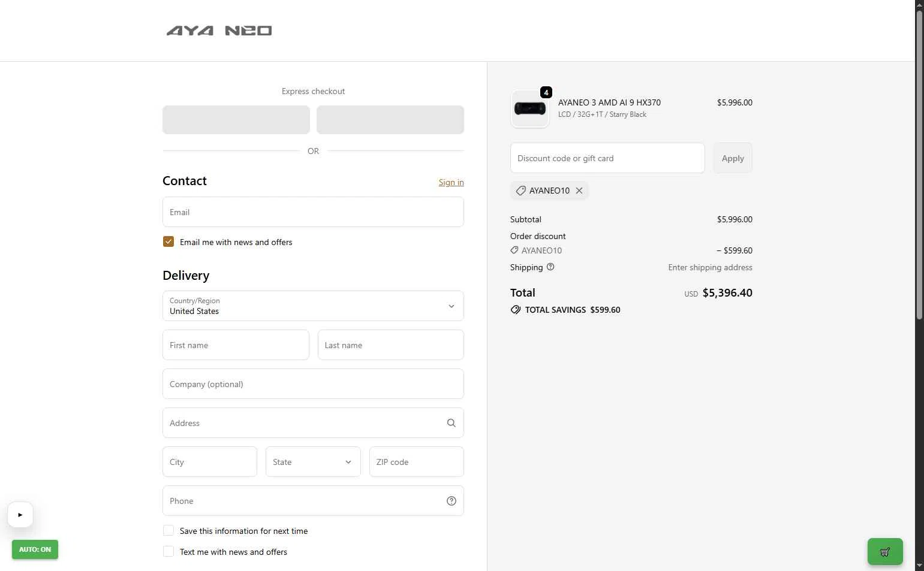Viewport: 924px width, 571px height.
Task: Click the second express checkout button
Action: (390, 120)
